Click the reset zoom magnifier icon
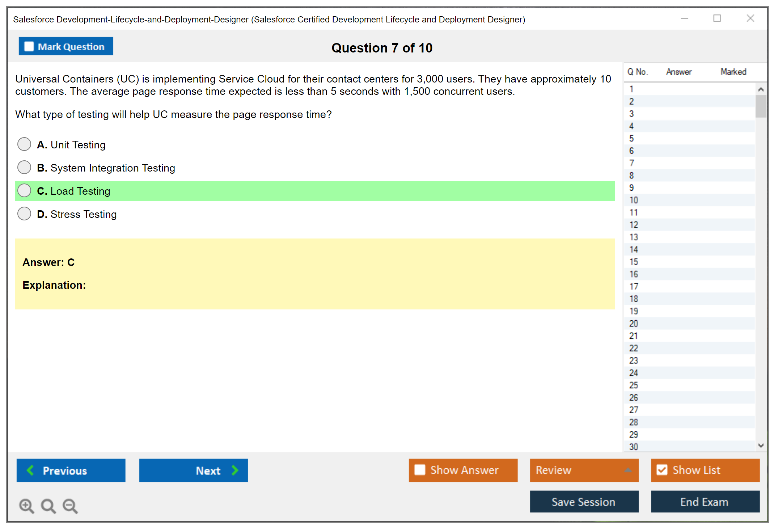The width and height of the screenshot is (778, 532). [48, 506]
